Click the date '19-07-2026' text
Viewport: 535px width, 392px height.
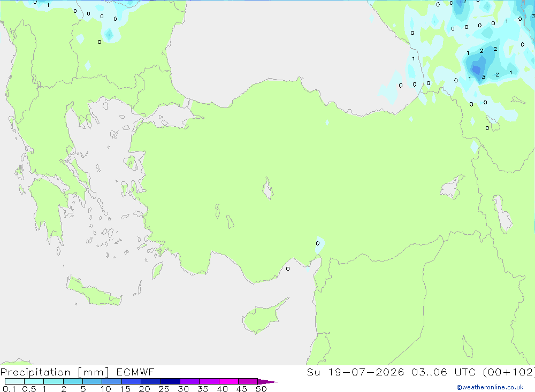(366, 372)
